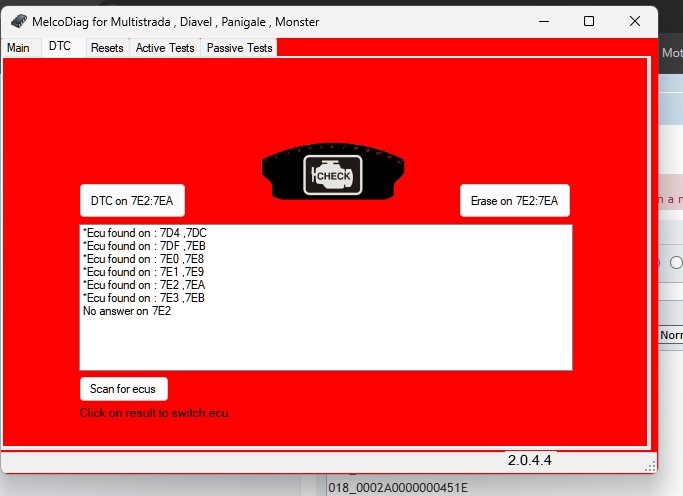Select the DTC tab

coord(60,46)
